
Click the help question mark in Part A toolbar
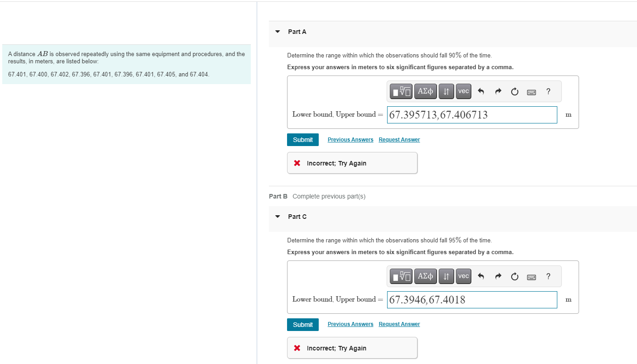tap(548, 91)
